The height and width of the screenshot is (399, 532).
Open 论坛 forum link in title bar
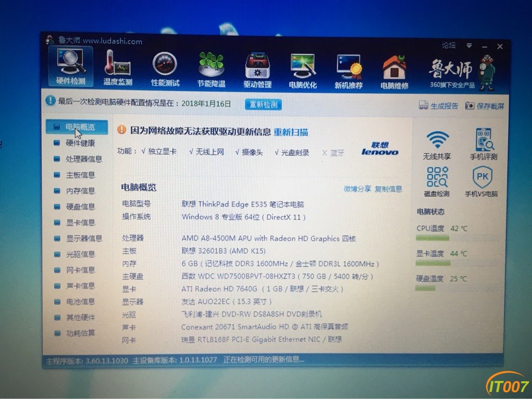[x=448, y=45]
